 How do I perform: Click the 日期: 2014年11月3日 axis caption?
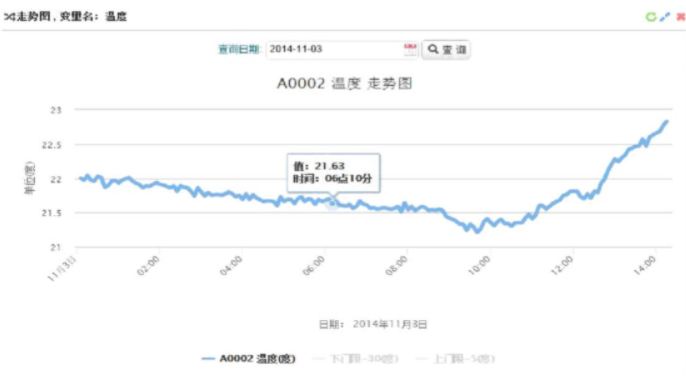[x=373, y=324]
